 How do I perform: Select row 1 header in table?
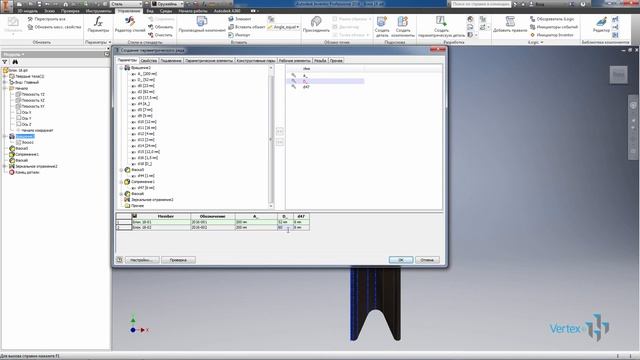[124, 222]
